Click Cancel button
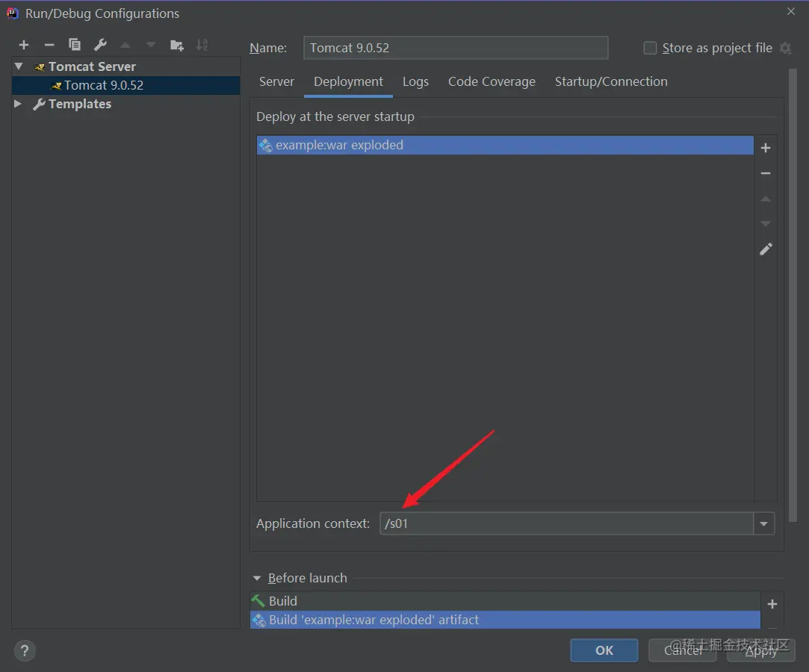The image size is (809, 672). tap(683, 650)
